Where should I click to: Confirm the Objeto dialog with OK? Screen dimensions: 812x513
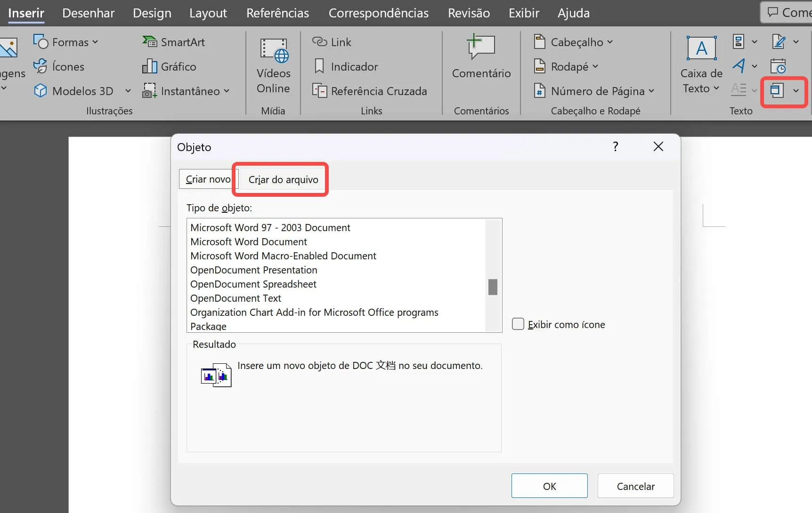[550, 486]
